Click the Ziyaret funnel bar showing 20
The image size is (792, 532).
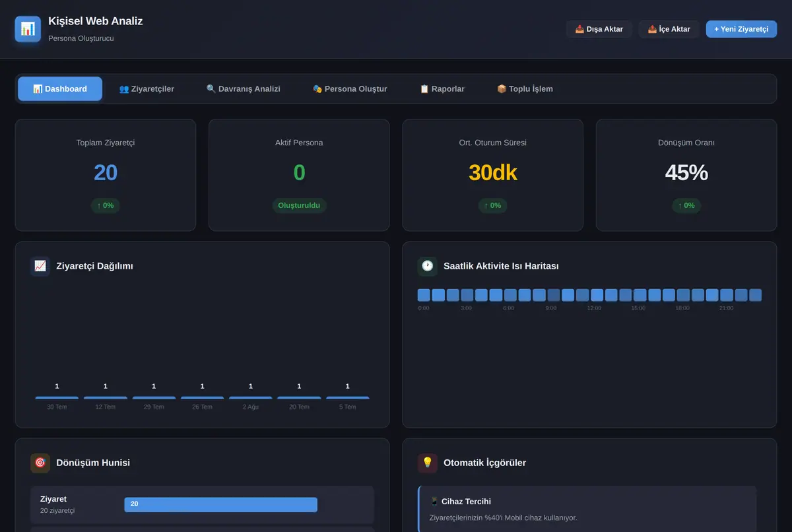(x=220, y=504)
